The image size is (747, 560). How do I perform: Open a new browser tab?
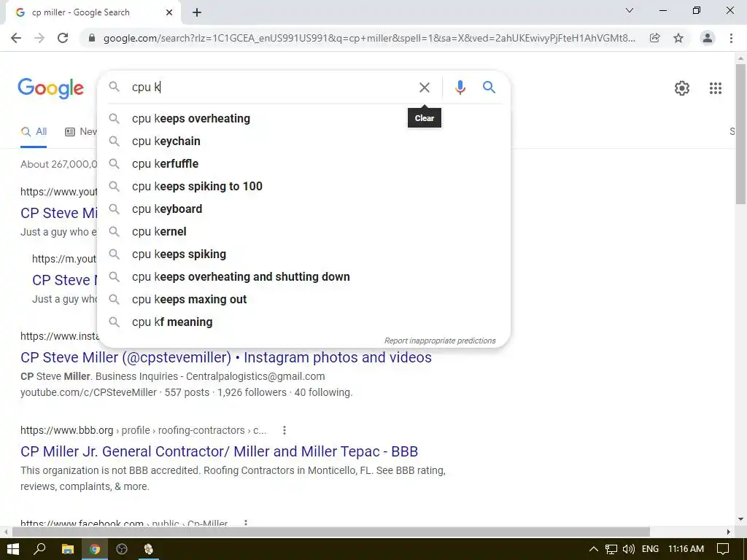coord(197,12)
